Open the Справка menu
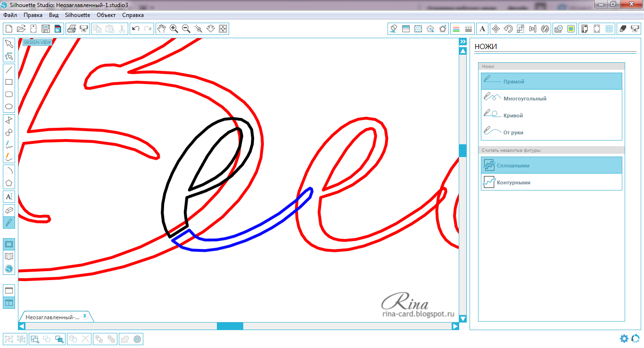This screenshot has height=348, width=644. click(x=133, y=15)
